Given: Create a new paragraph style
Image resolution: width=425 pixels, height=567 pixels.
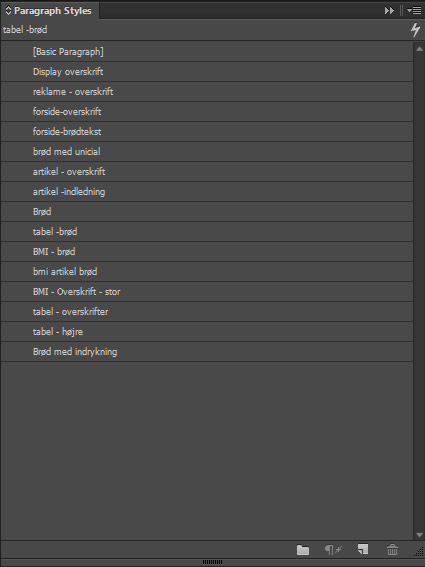Looking at the screenshot, I should click(x=363, y=549).
